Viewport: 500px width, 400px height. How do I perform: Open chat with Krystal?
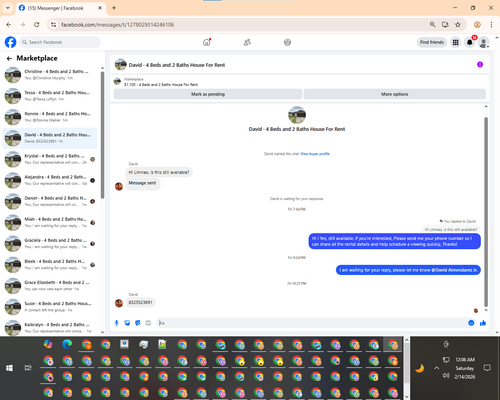50,159
